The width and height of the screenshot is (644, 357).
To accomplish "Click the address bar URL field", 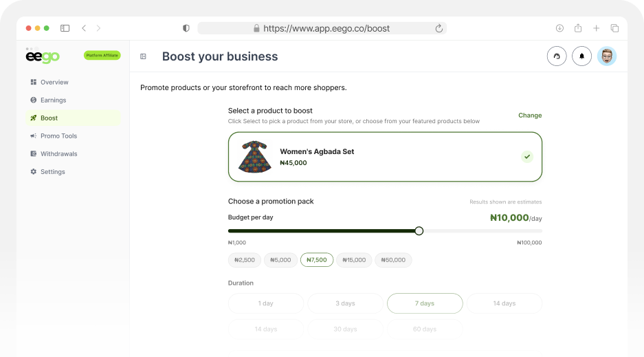I will [x=322, y=28].
